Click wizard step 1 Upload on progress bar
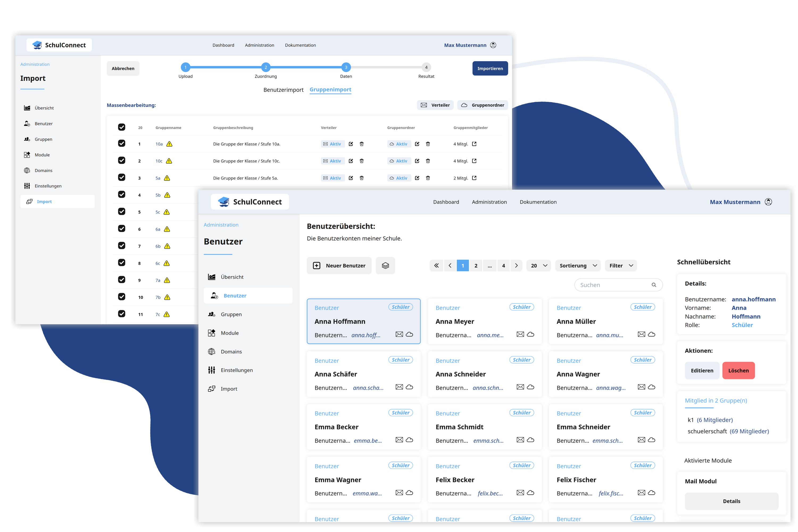This screenshot has width=798, height=532. click(x=186, y=67)
